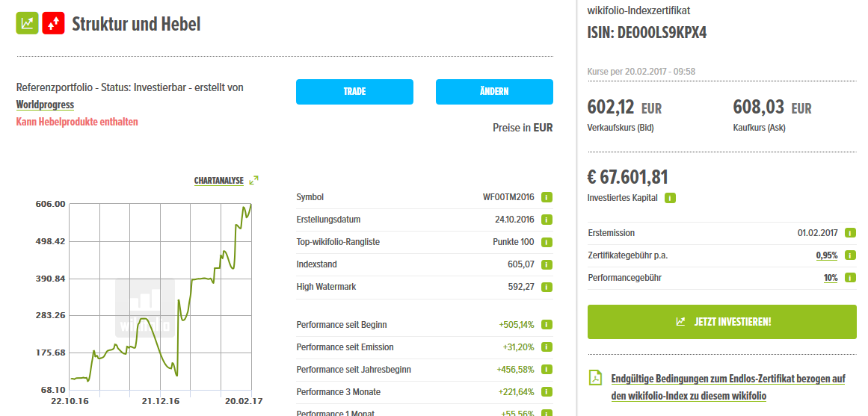Open the Worldprogress creator link
Image resolution: width=868 pixels, height=416 pixels.
click(x=46, y=105)
